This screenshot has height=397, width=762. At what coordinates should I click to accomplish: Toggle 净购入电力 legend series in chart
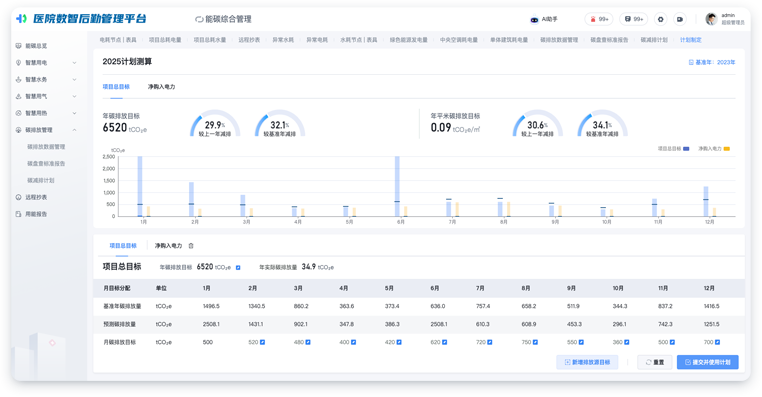click(x=714, y=149)
